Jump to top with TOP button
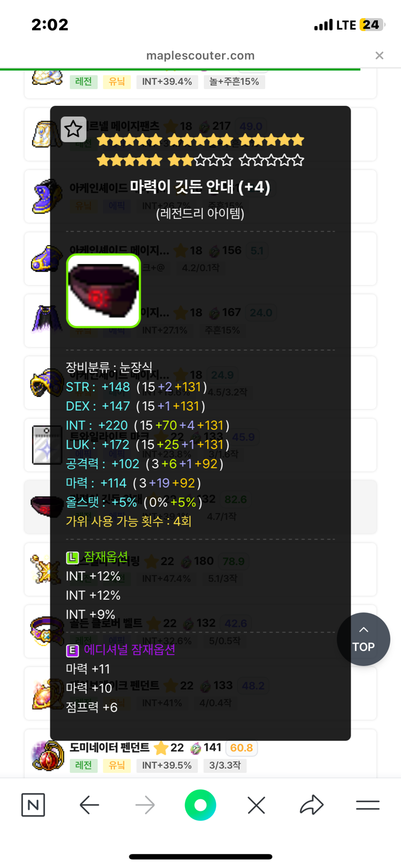Viewport: 401px width, 868px height. point(363,639)
